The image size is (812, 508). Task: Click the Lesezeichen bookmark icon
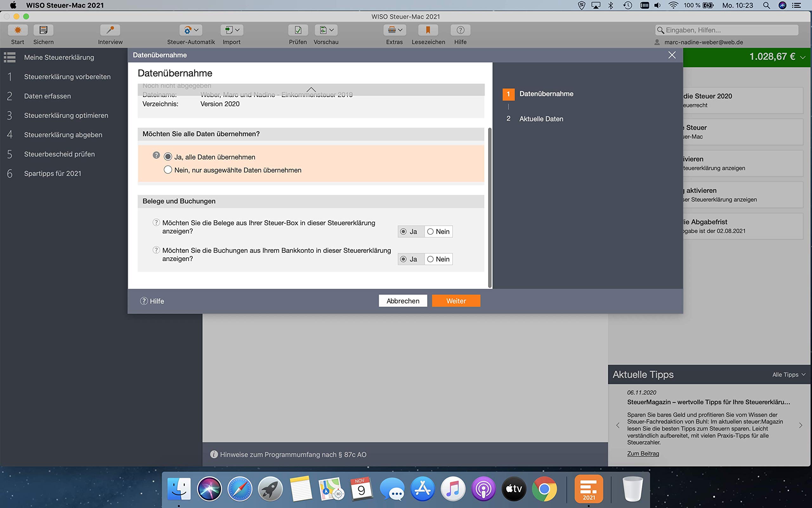click(428, 30)
